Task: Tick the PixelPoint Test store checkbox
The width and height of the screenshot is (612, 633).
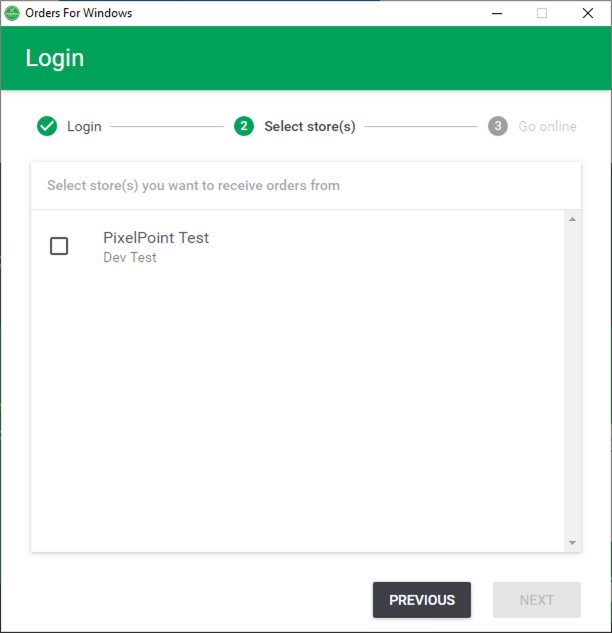Action: tap(59, 246)
